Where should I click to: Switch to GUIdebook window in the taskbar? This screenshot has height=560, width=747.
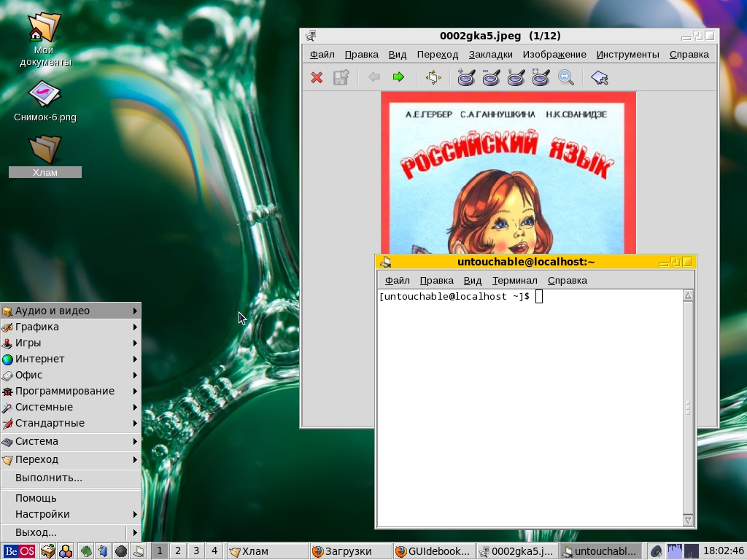point(434,551)
